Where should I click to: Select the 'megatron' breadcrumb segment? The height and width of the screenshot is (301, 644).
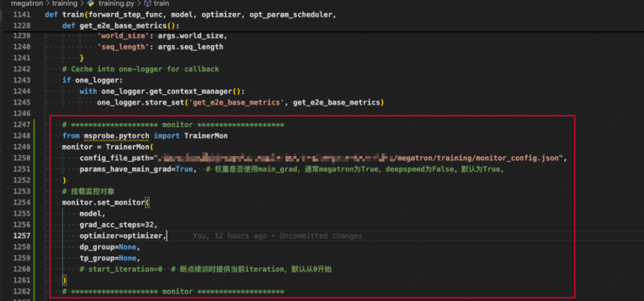click(x=27, y=3)
